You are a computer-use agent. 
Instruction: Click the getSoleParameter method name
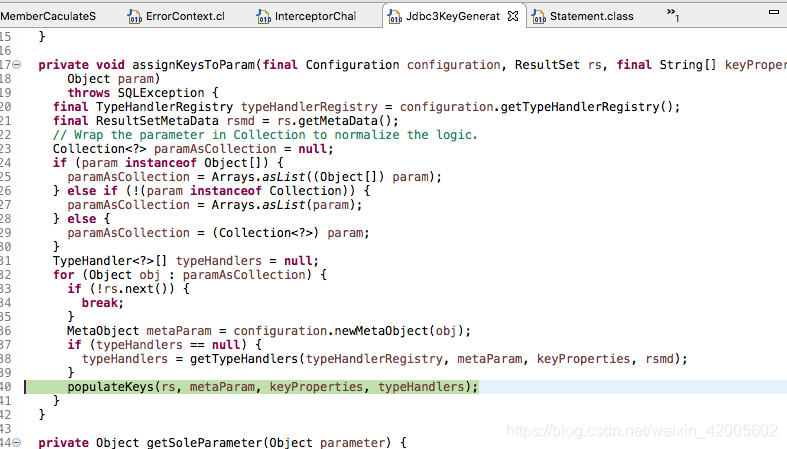click(204, 442)
